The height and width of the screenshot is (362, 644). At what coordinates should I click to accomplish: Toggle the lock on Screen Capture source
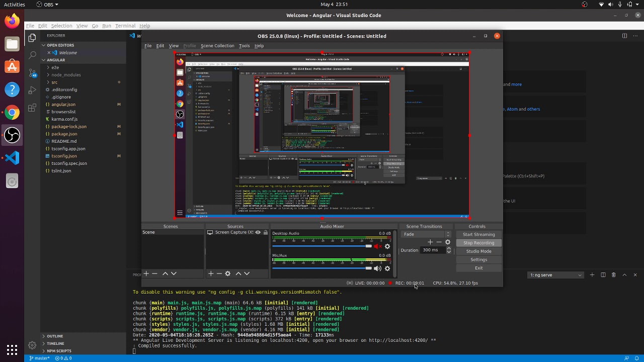pyautogui.click(x=266, y=232)
